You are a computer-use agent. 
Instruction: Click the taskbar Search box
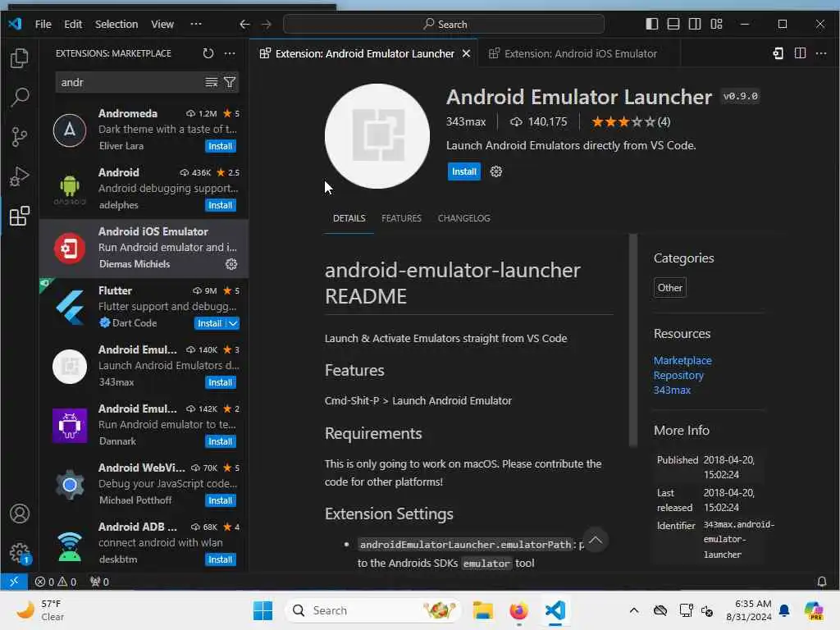click(373, 610)
